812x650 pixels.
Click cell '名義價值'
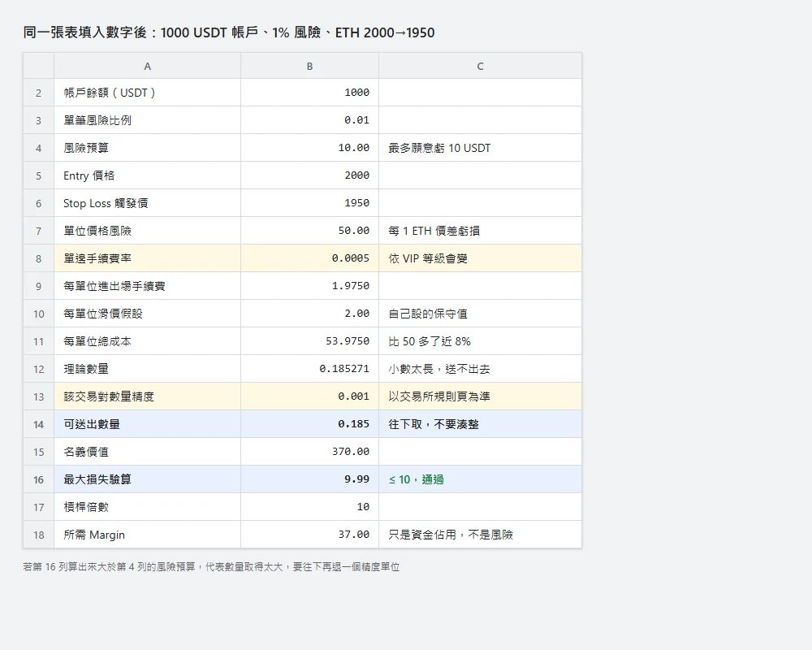(148, 452)
